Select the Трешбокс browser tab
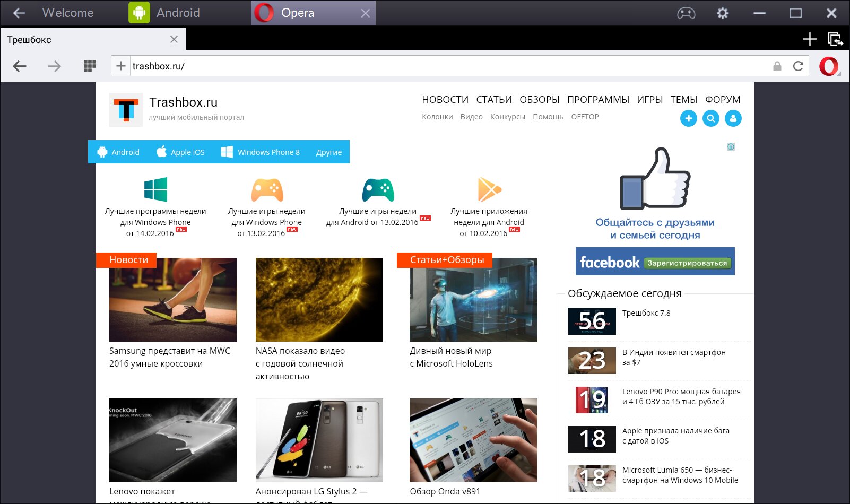Screen dimensions: 850x504 (x=93, y=39)
